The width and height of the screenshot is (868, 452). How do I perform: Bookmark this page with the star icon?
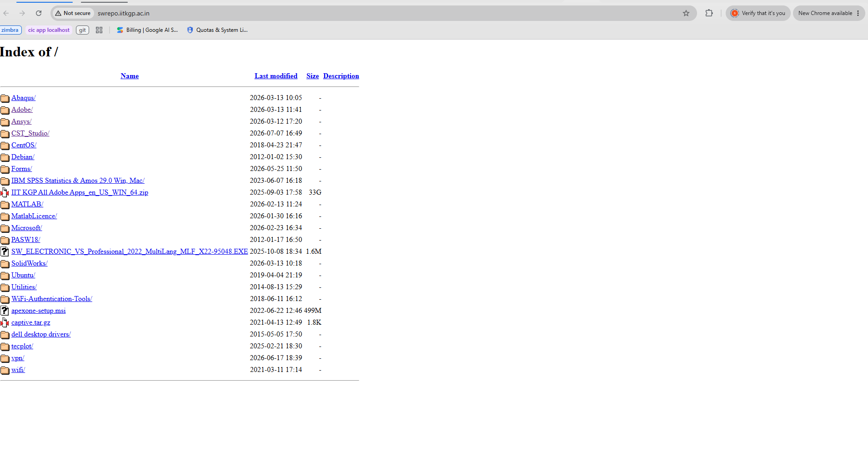point(686,13)
